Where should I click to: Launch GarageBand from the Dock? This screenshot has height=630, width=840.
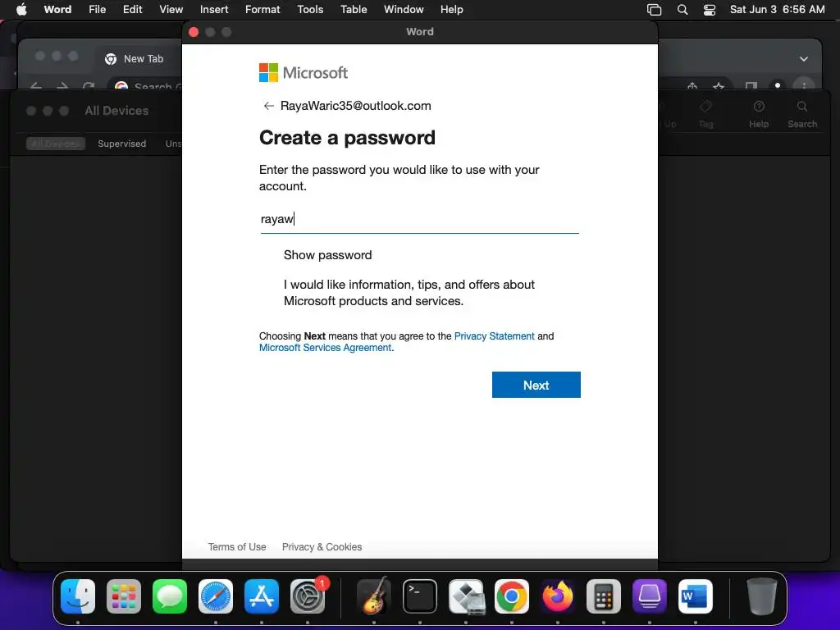tap(374, 596)
